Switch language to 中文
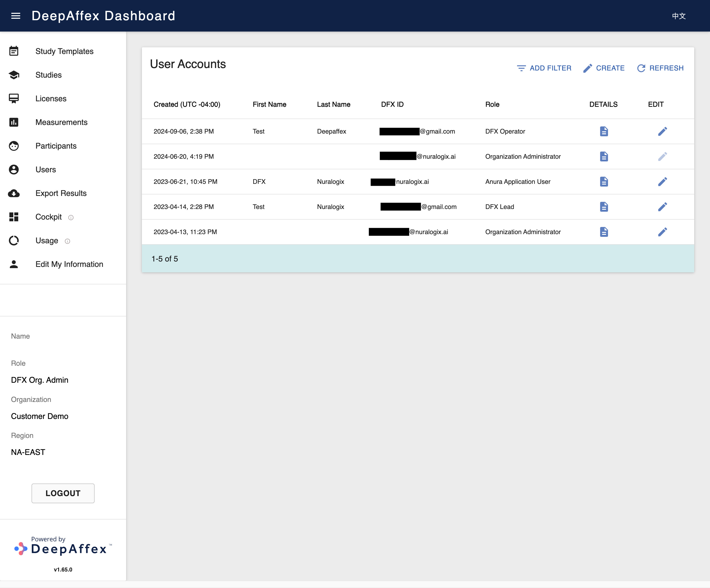710x588 pixels. coord(678,16)
